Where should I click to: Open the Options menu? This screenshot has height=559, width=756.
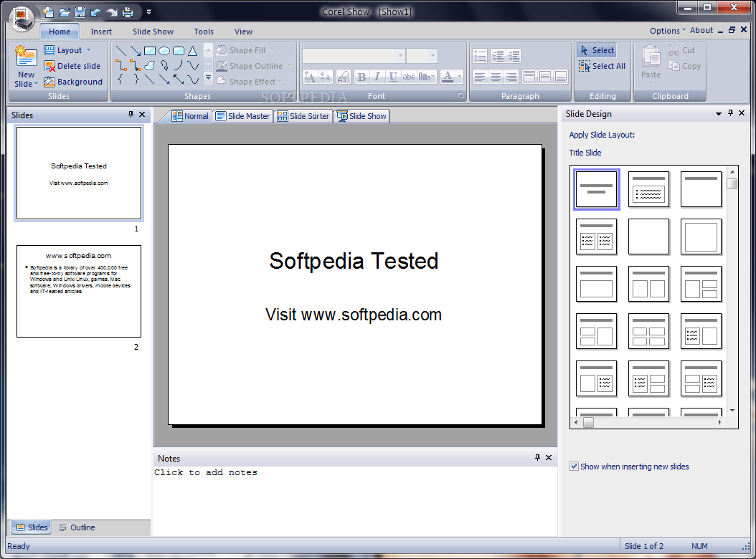667,31
